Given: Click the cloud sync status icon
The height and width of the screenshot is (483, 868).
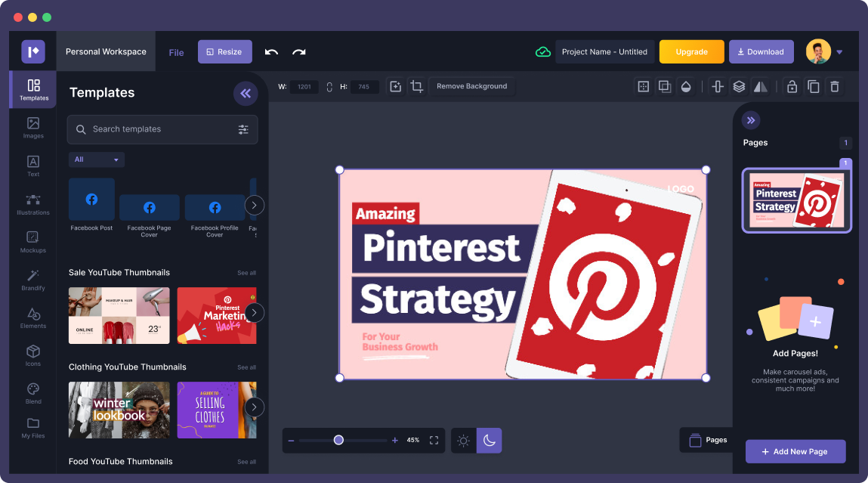Looking at the screenshot, I should (543, 52).
